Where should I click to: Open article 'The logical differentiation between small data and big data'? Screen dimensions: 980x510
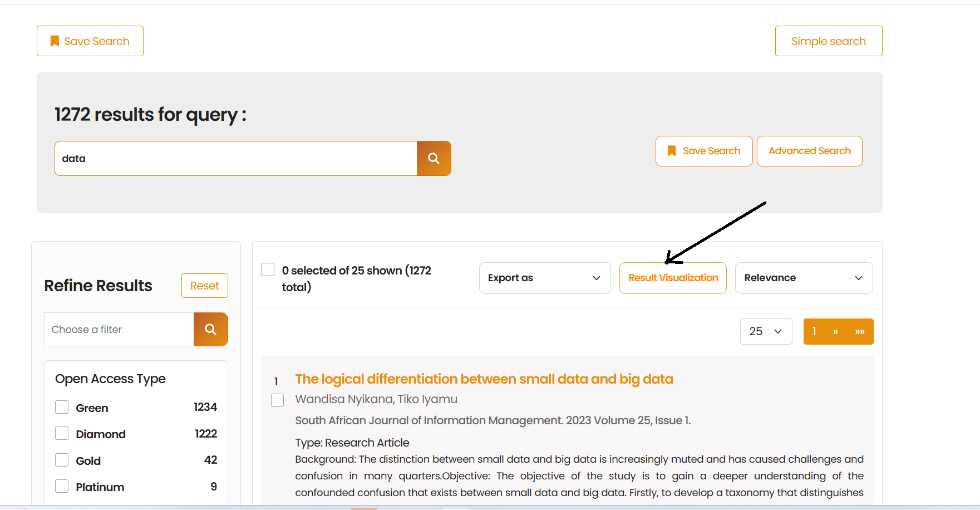click(484, 379)
